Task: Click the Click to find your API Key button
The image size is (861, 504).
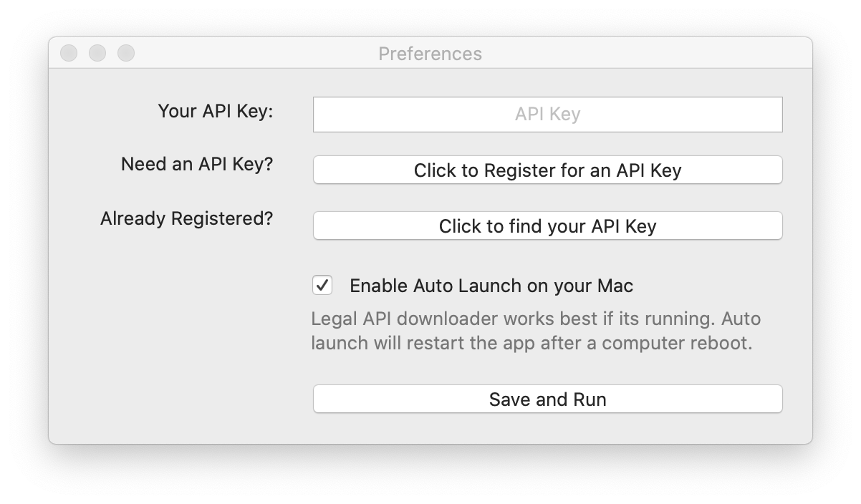Action: point(547,226)
